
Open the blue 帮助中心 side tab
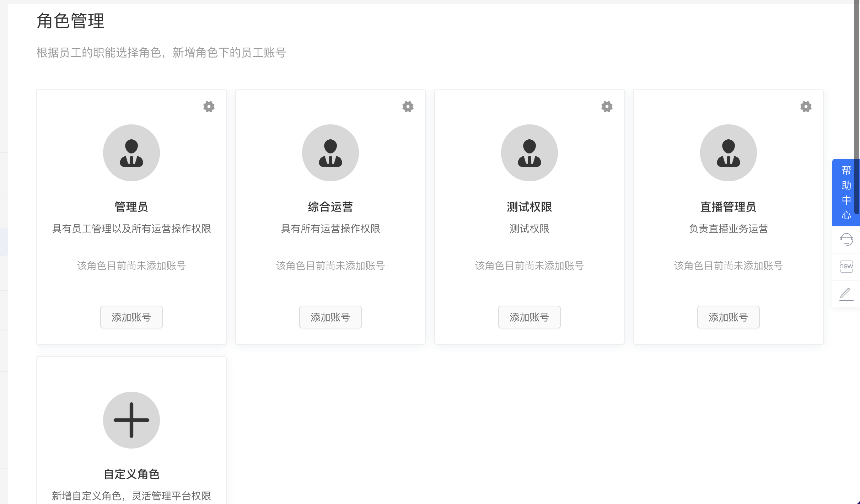tap(846, 192)
